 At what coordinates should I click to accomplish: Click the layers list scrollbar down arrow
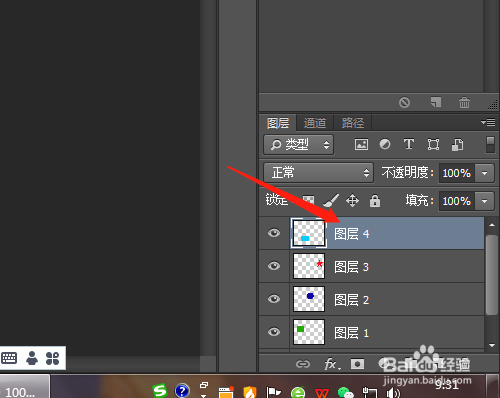click(492, 345)
